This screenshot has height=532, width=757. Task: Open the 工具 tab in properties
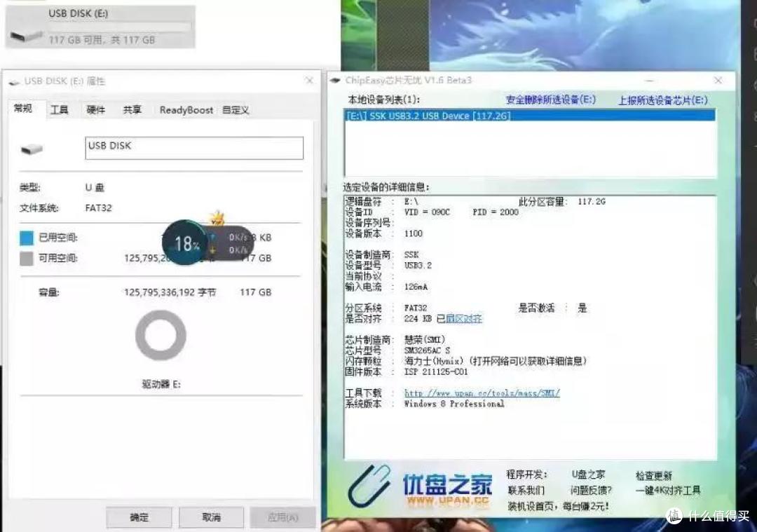pos(60,110)
